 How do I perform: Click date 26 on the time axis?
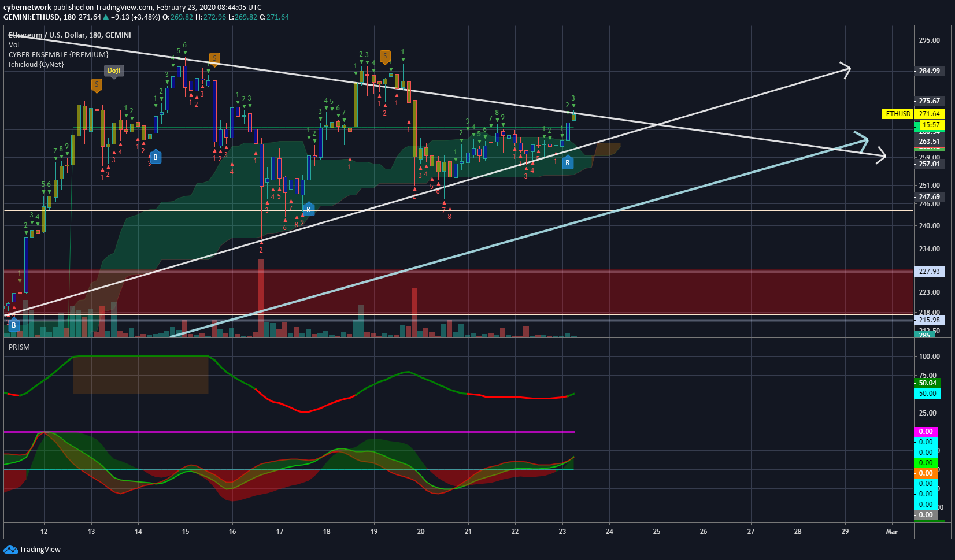click(x=704, y=532)
